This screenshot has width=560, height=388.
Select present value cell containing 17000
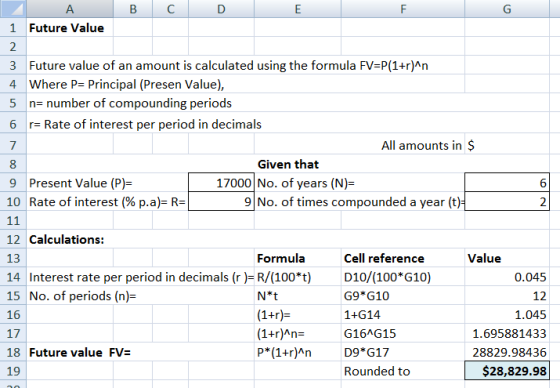coord(221,183)
